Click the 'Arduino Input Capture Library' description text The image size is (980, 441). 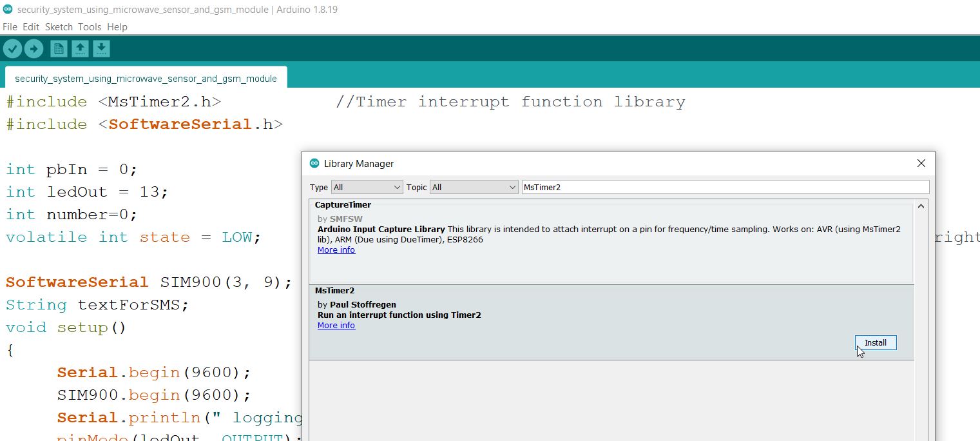coord(381,229)
